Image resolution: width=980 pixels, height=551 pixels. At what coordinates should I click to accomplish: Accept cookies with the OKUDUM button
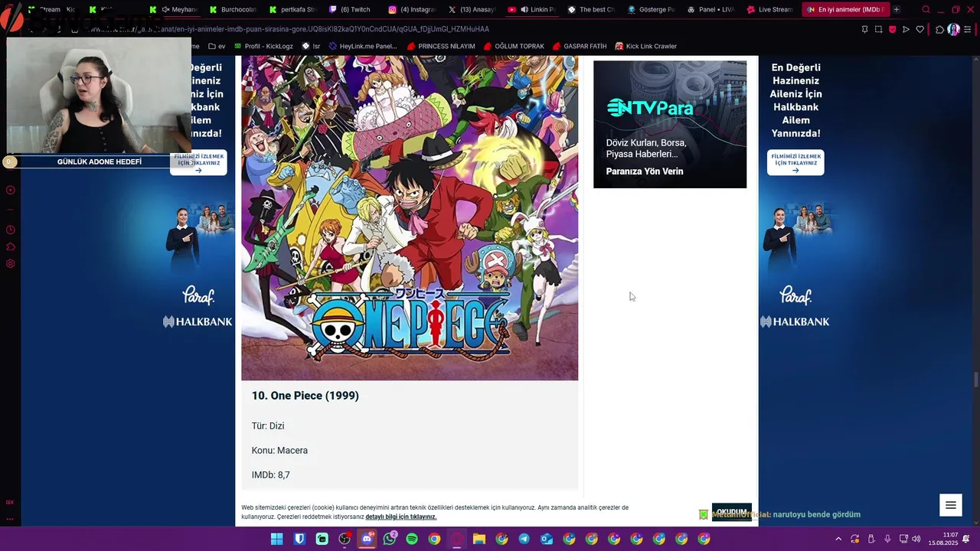coord(731,512)
